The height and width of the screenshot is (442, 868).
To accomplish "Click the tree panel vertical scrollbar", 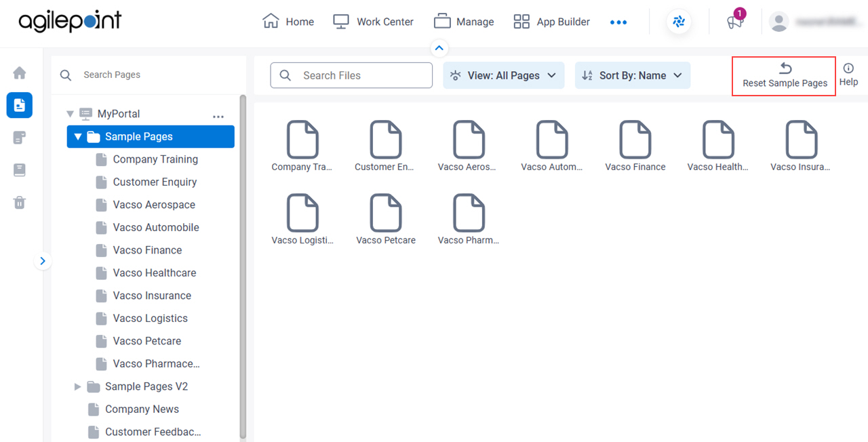I will click(x=243, y=268).
